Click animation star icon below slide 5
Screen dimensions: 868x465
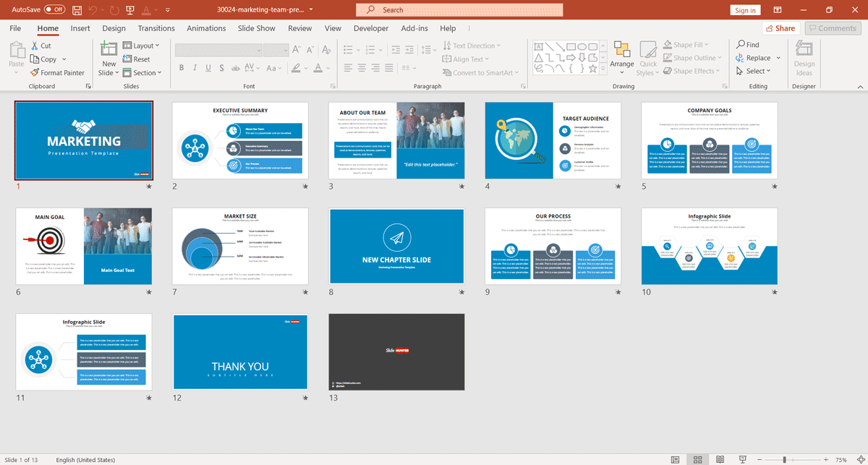pyautogui.click(x=774, y=187)
